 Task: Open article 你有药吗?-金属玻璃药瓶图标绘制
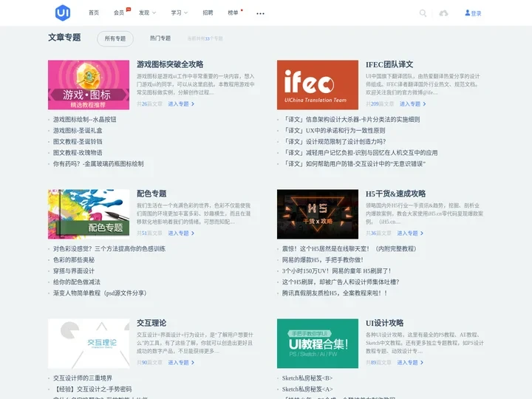(98, 163)
